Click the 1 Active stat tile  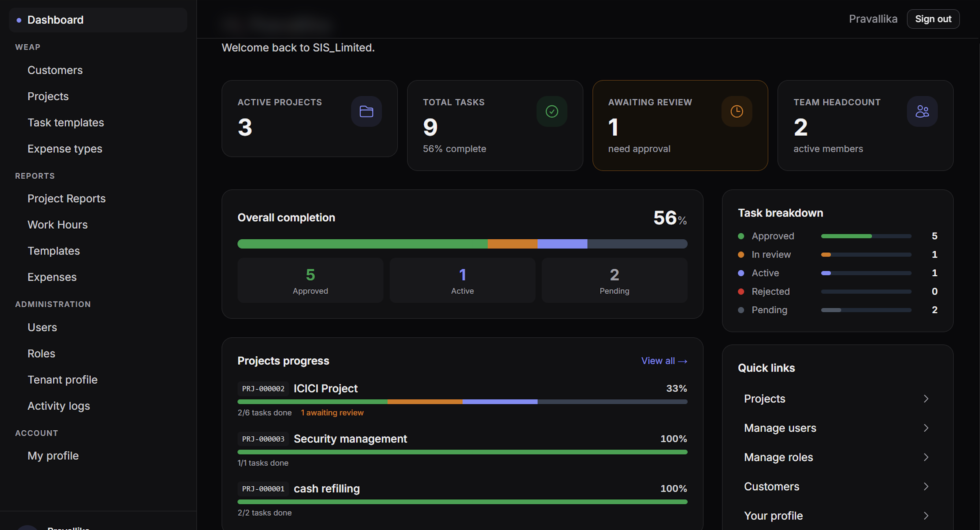pos(462,281)
